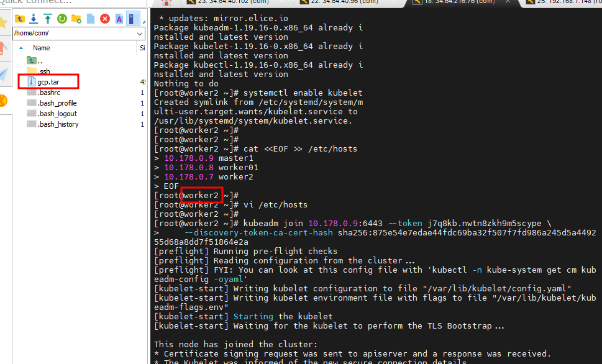Click '* updates: mirror.elice.io' line
602x364 pixels.
223,19
